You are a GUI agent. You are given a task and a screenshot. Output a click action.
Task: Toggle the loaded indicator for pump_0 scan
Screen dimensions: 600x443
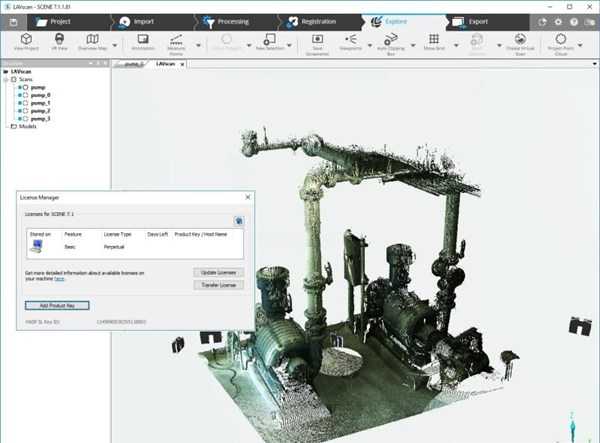(20, 95)
